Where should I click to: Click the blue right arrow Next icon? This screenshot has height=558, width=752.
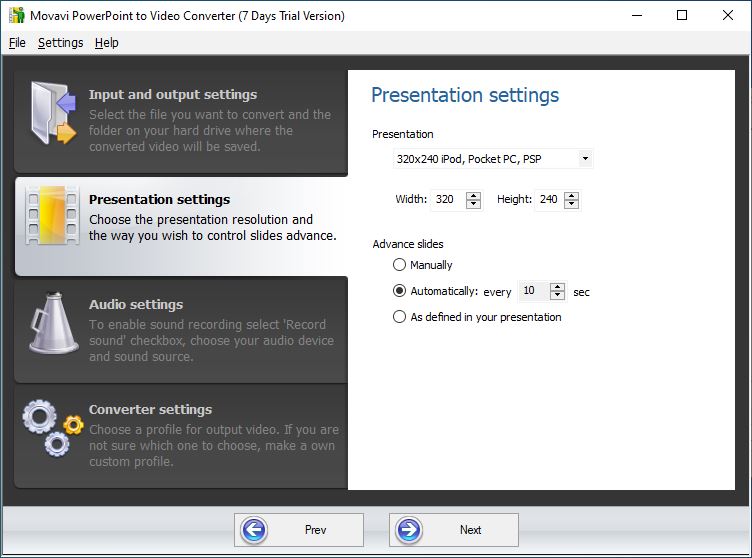(x=409, y=530)
